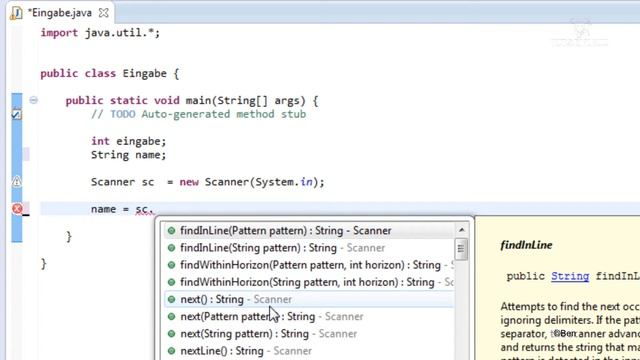Click the 'String name;' declaration
The height and width of the screenshot is (360, 640).
tap(129, 155)
